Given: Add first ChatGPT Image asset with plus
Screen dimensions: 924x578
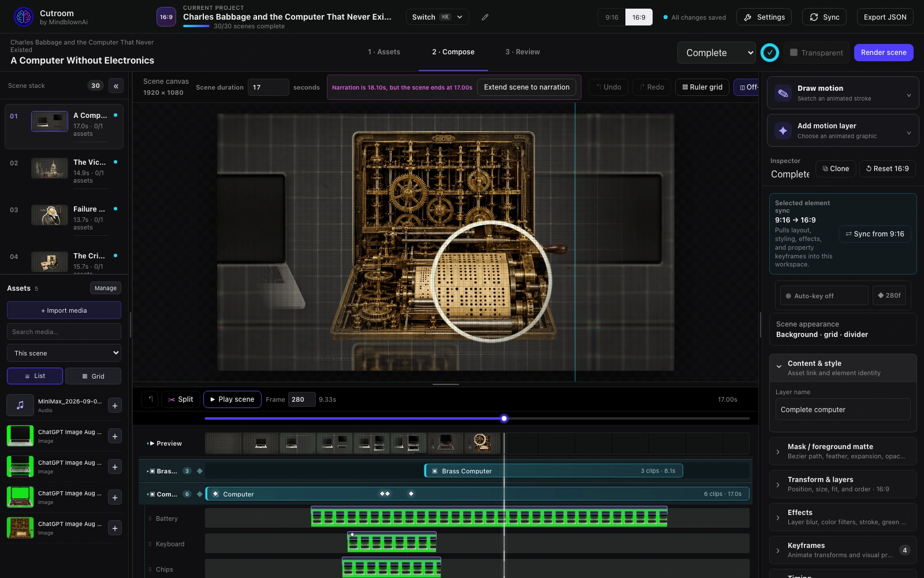Looking at the screenshot, I should click(x=115, y=436).
